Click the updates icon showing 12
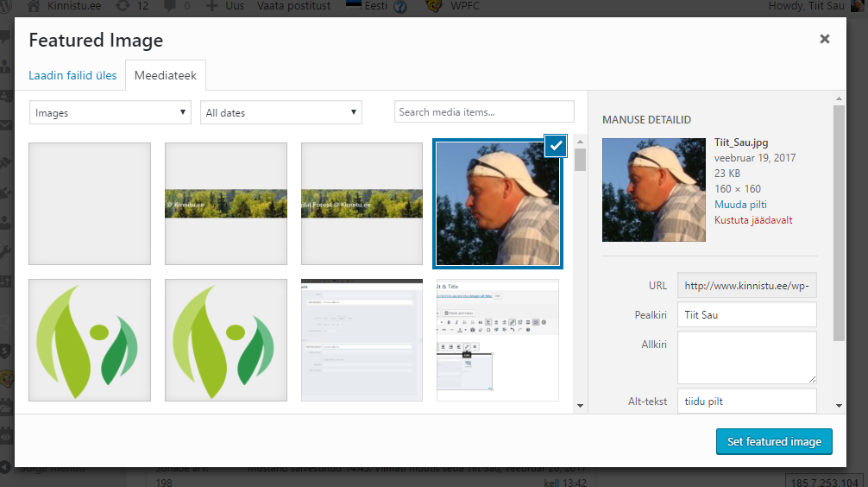 point(123,5)
